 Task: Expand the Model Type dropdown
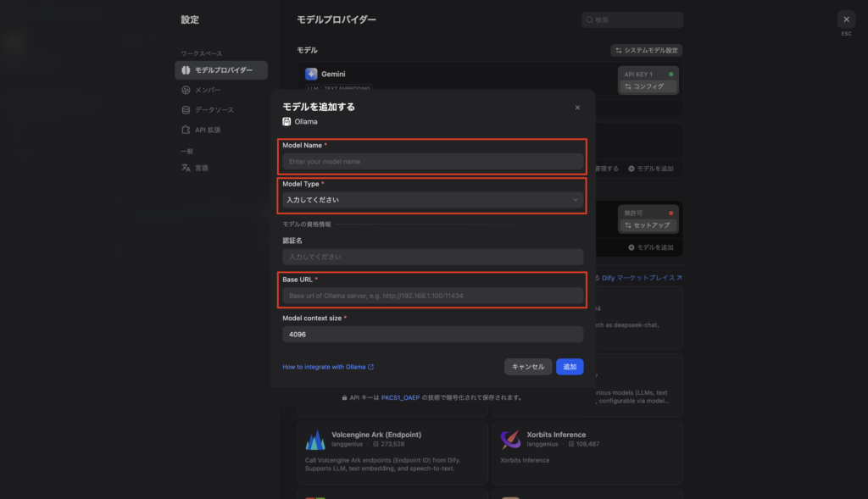(432, 200)
